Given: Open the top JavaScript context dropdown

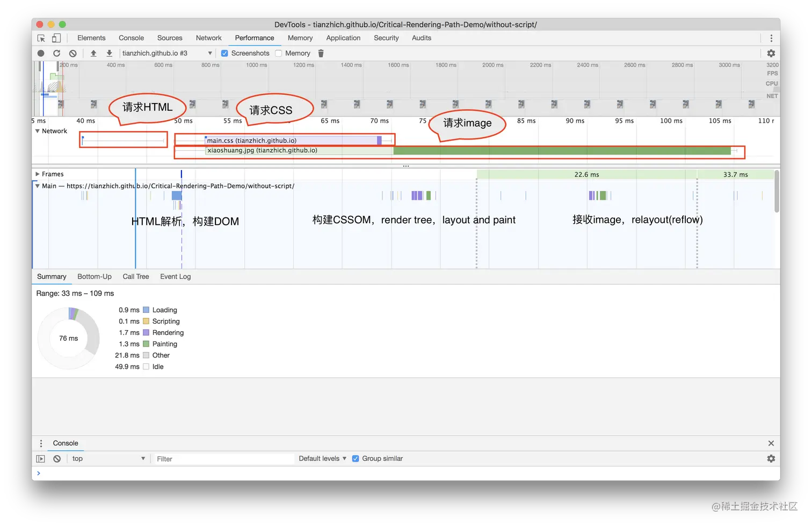Looking at the screenshot, I should coord(108,459).
